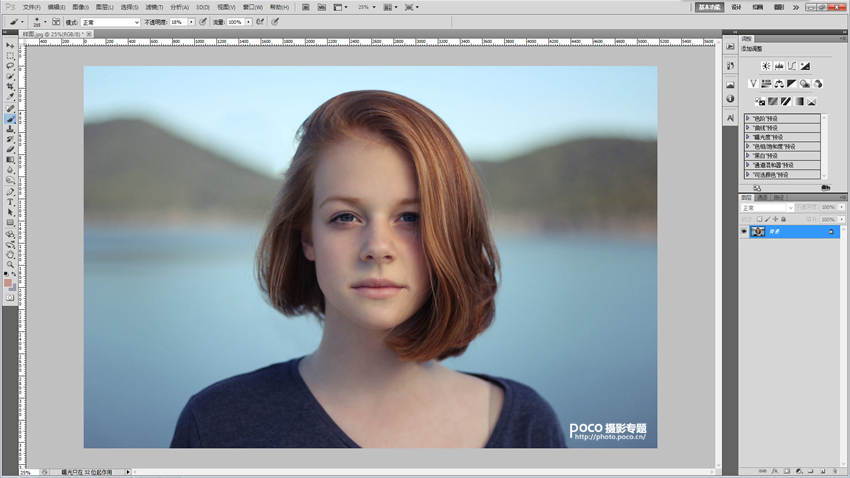Toggle tablet pressure for size

click(275, 22)
